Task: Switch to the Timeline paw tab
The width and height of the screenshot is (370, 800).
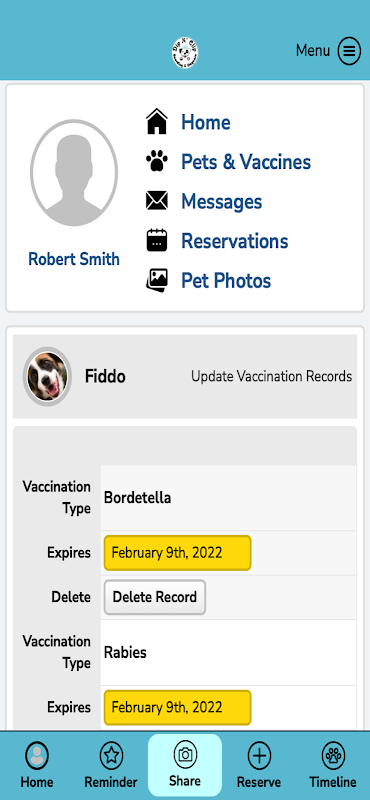Action: pyautogui.click(x=333, y=764)
